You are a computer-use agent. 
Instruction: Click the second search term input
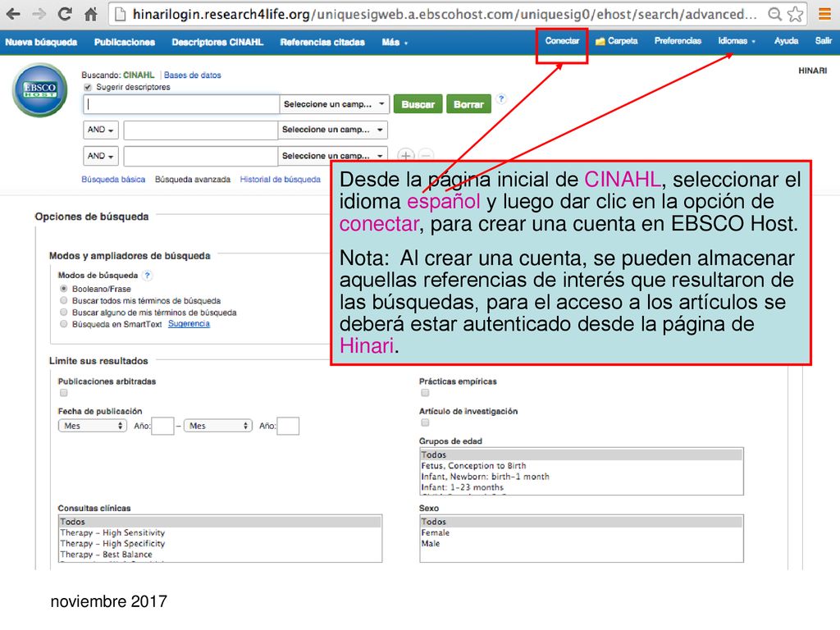(x=201, y=130)
